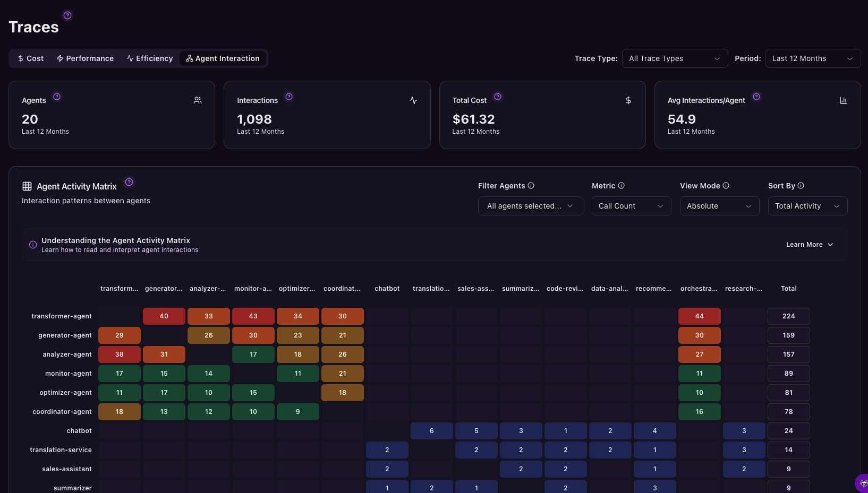Click the info icon next to Filter Agents
Screen dimensions: 868x493
pyautogui.click(x=531, y=186)
